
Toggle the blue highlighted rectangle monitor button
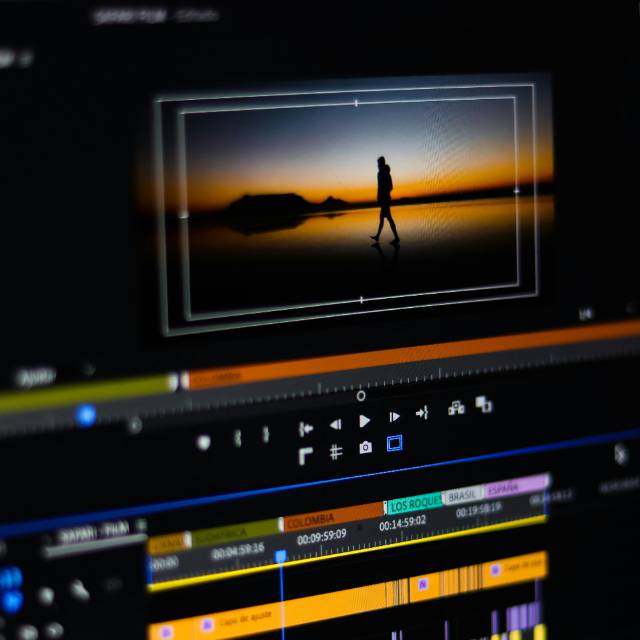click(394, 443)
